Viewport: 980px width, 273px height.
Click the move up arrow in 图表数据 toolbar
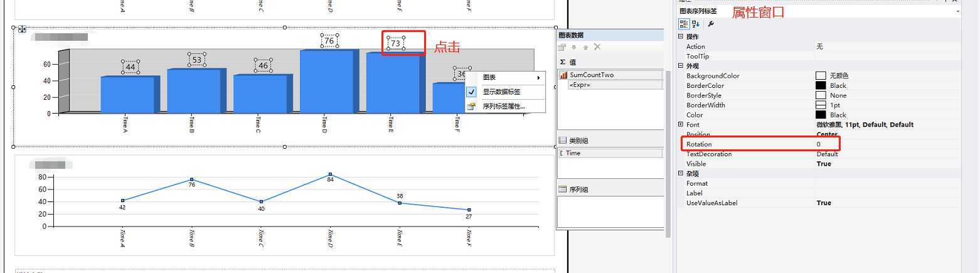(585, 47)
